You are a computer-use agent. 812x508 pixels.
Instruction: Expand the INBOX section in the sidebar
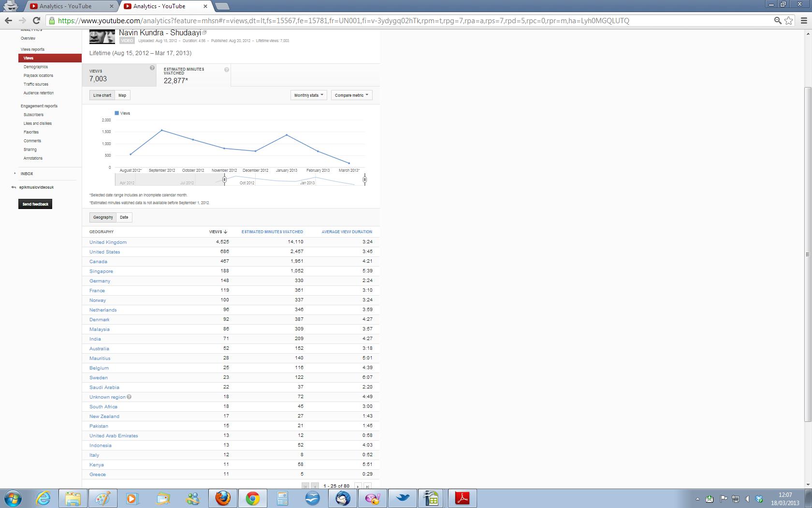(x=27, y=174)
